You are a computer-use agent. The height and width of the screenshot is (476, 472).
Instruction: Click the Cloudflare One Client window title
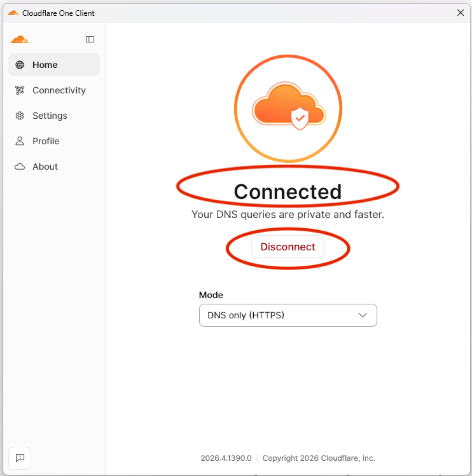tap(58, 13)
